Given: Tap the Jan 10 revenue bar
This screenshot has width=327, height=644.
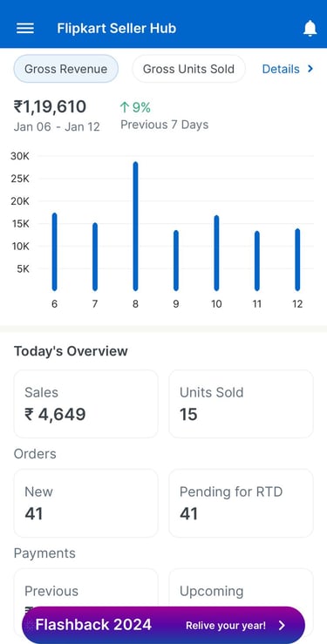Looking at the screenshot, I should [216, 253].
